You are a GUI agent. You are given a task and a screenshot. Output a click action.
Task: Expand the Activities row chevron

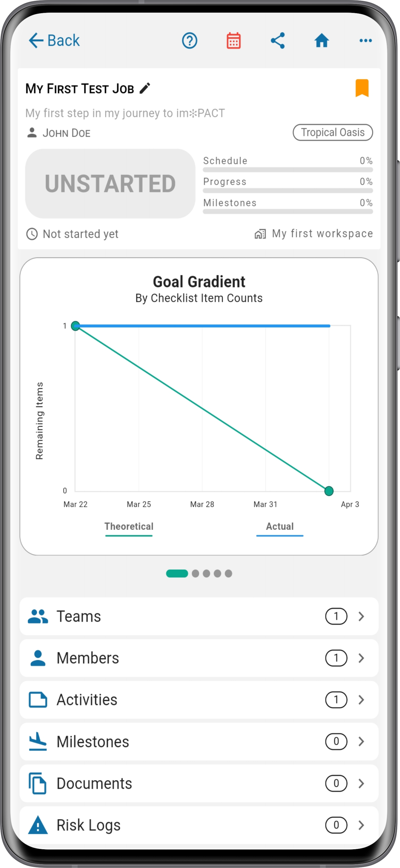[x=361, y=700]
